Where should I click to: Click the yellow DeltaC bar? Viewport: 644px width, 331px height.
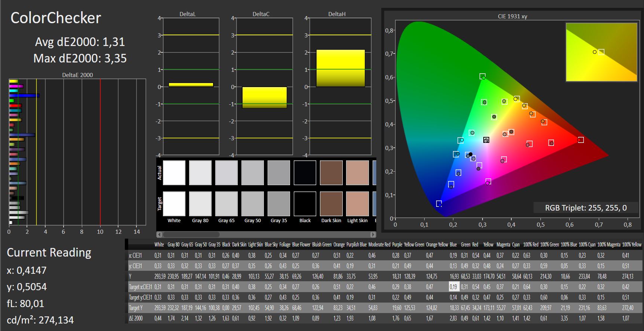point(264,98)
